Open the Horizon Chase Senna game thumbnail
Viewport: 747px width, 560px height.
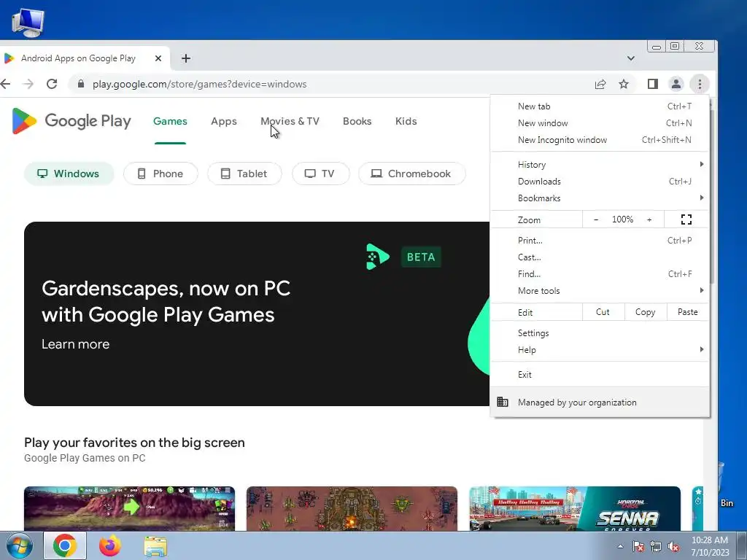click(x=575, y=508)
